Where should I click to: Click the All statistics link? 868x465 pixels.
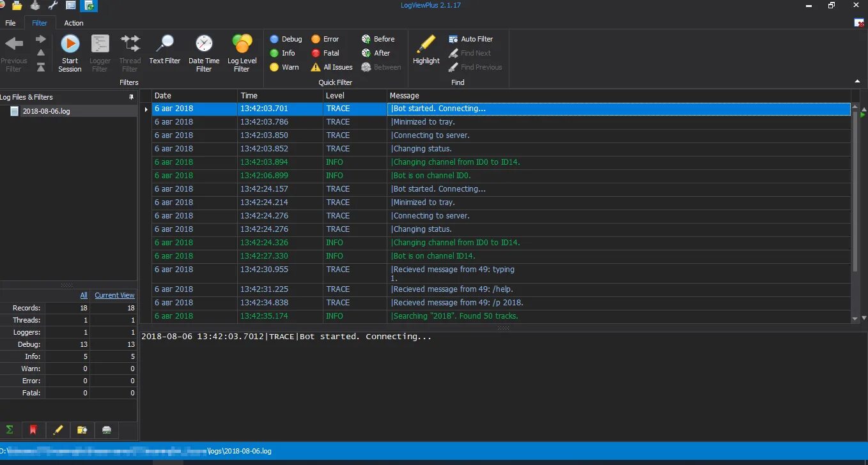pos(84,295)
